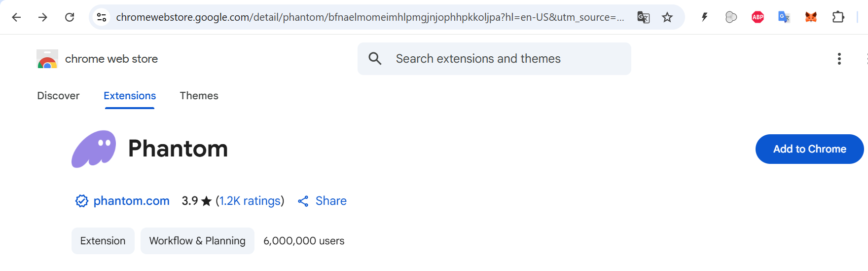
Task: Open the Google Translate extension icon
Action: click(x=784, y=17)
